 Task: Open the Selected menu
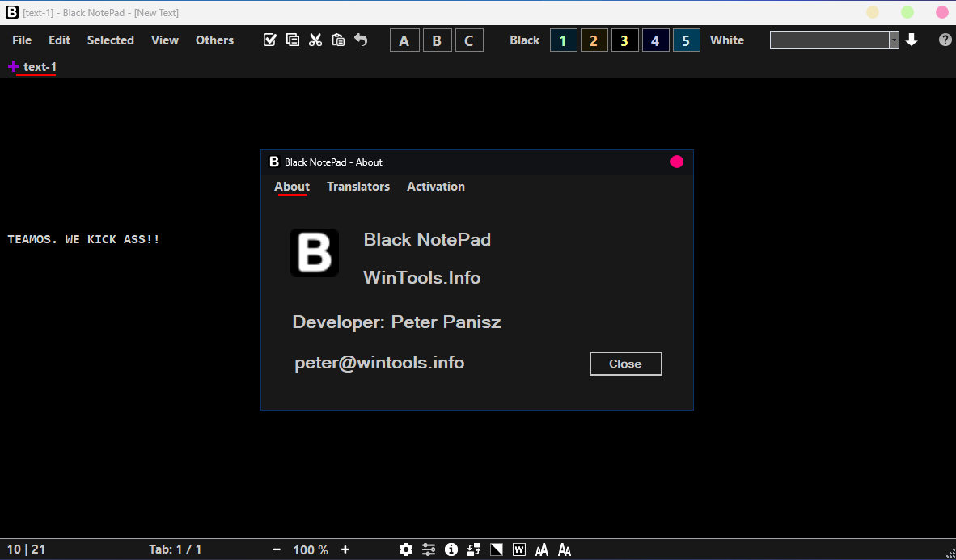click(x=110, y=40)
